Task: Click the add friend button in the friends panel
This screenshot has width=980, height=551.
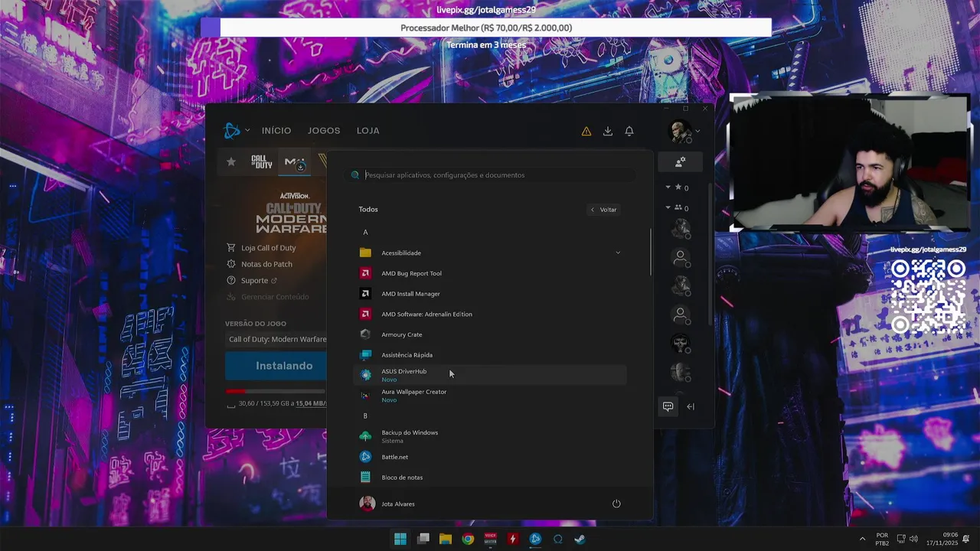Action: pos(680,162)
